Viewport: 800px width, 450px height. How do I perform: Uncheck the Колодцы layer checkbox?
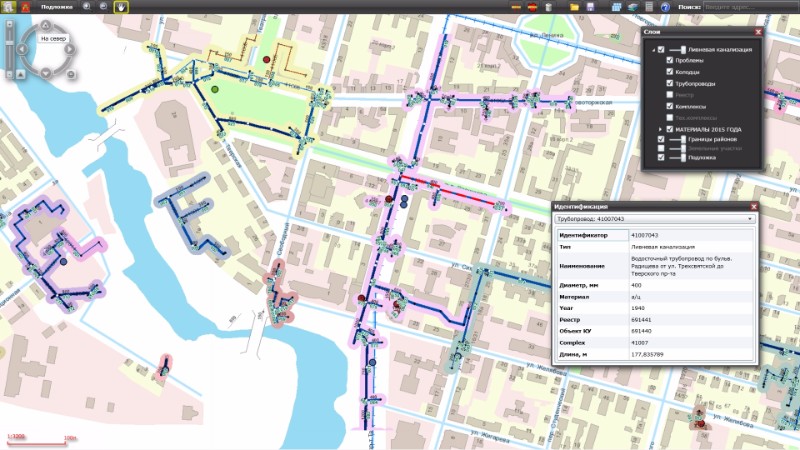pos(670,72)
